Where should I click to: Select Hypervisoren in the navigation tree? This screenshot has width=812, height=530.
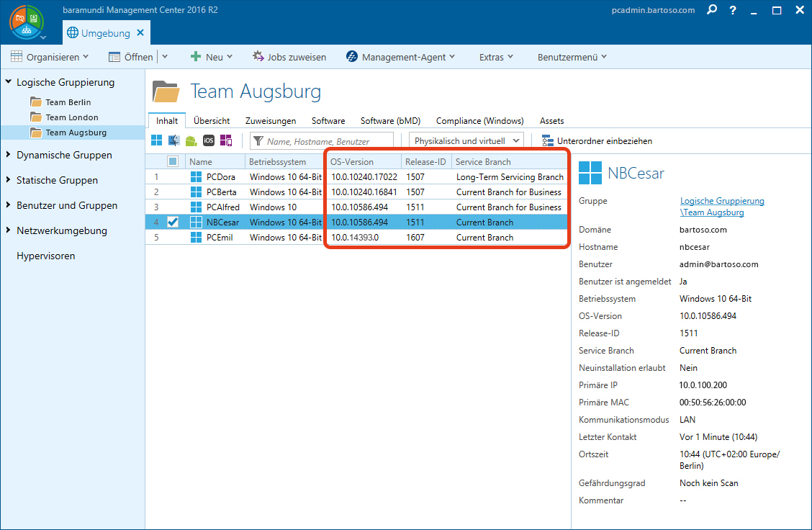pos(45,256)
